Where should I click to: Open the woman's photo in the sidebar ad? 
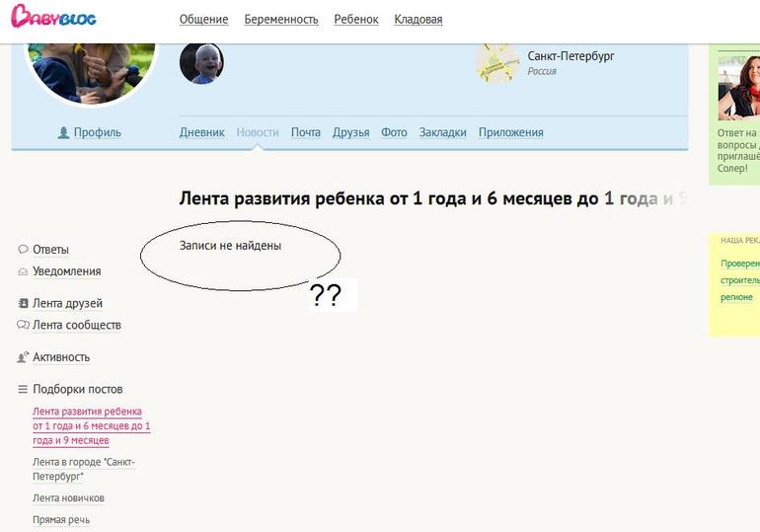pyautogui.click(x=739, y=88)
